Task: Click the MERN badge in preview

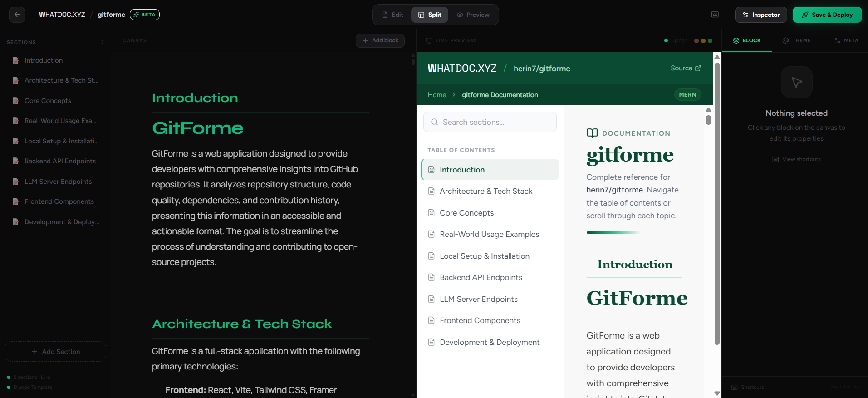Action: (x=687, y=95)
